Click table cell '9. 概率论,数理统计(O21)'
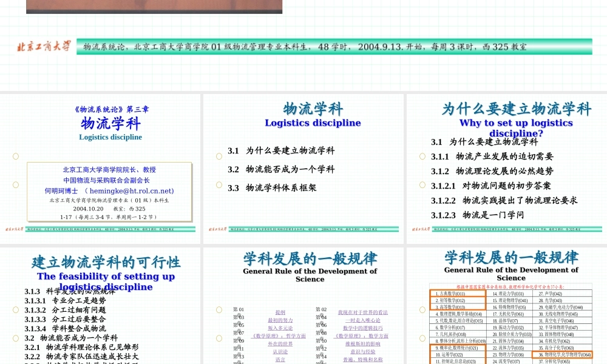This screenshot has width=607, height=364. tap(458, 348)
